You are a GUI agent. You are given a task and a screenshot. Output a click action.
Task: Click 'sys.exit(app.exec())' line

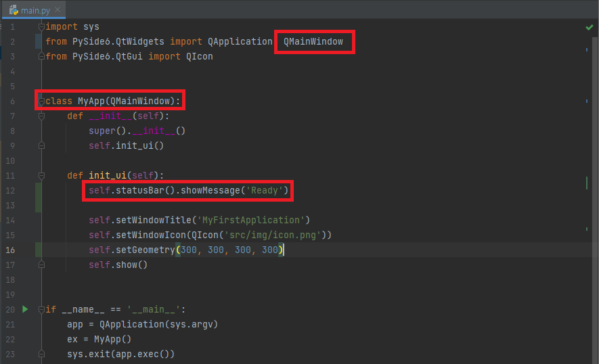point(120,355)
